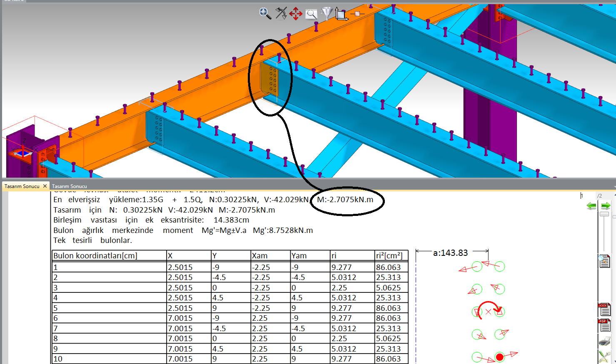Close the active Tasarım Sonucu tab
616x364 pixels.
point(45,186)
